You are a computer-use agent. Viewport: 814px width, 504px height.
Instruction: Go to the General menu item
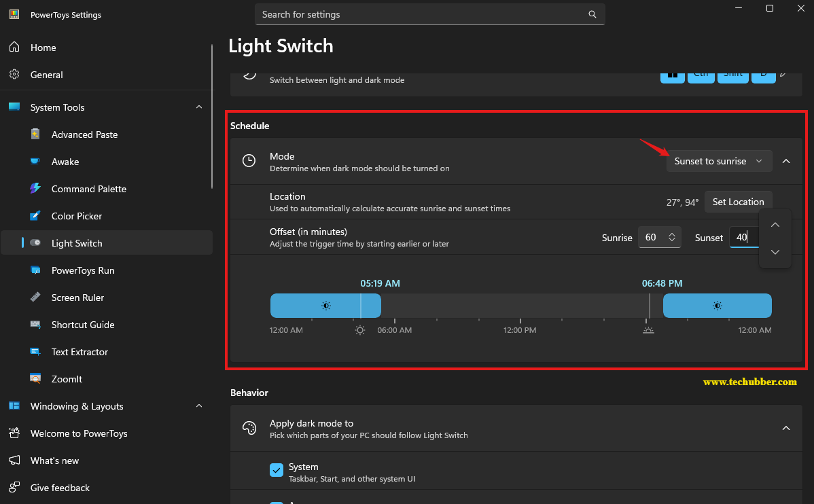point(107,74)
